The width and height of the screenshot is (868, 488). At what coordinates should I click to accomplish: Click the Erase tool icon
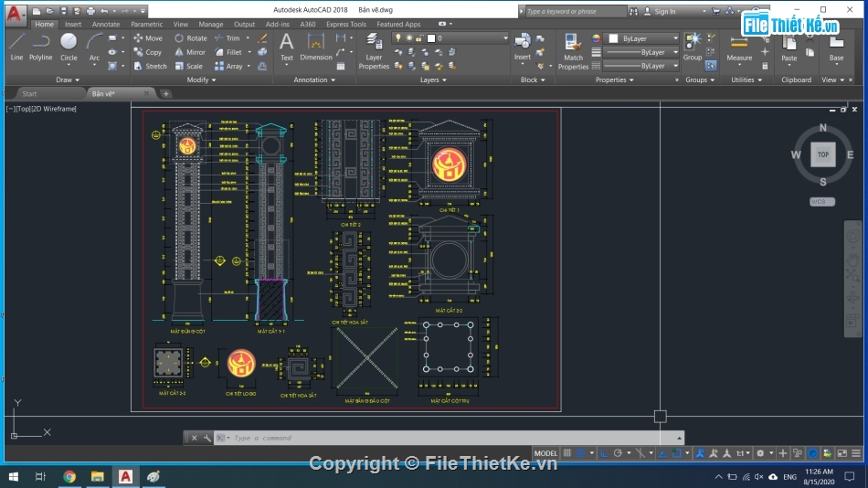pyautogui.click(x=262, y=38)
